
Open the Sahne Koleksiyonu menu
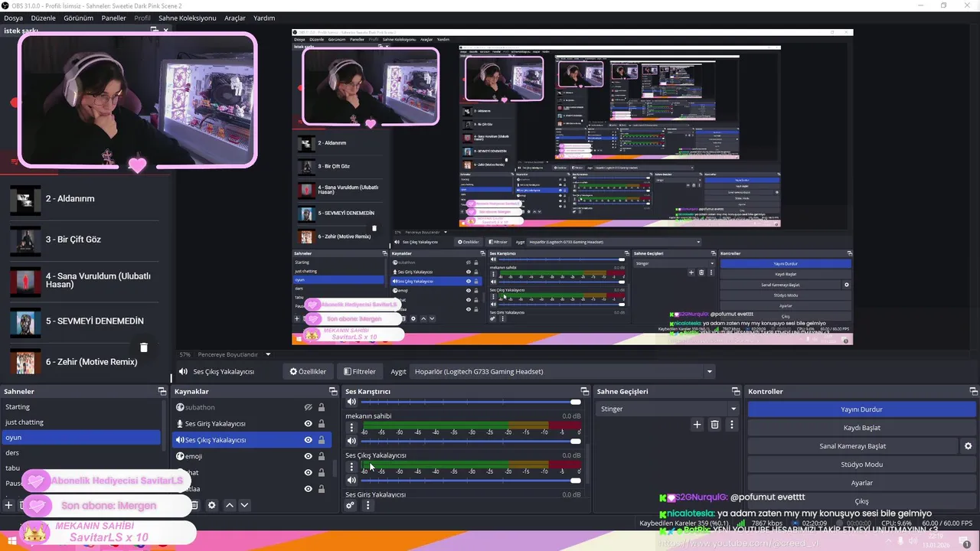coord(187,18)
